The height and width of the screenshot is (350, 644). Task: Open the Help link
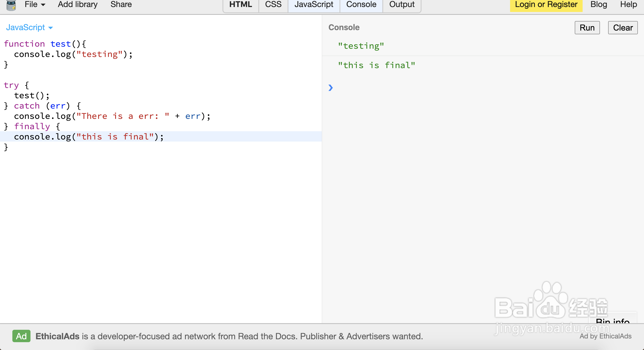[628, 5]
